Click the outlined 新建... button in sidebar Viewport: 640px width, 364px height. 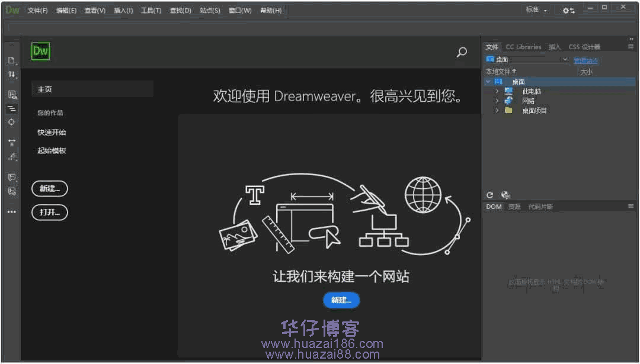[x=50, y=189]
